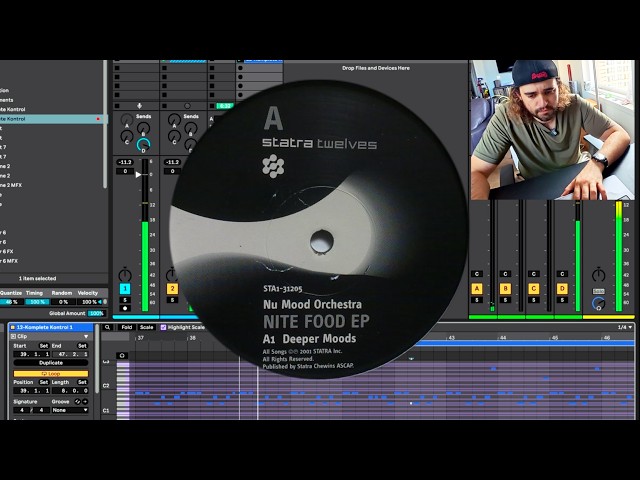Click the browser panel vertical scrollbar
This screenshot has width=640, height=480.
tap(105, 124)
